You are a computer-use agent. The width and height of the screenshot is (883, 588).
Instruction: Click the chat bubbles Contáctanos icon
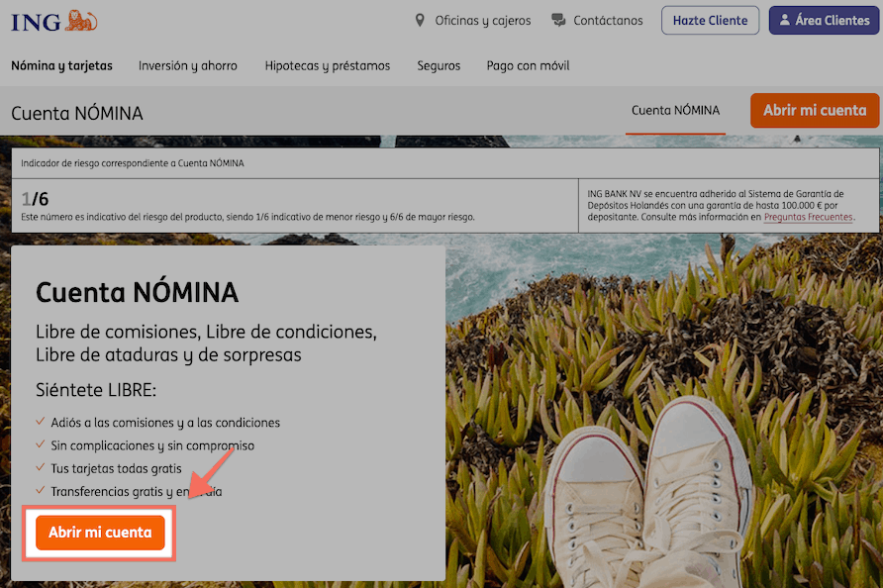pyautogui.click(x=558, y=21)
